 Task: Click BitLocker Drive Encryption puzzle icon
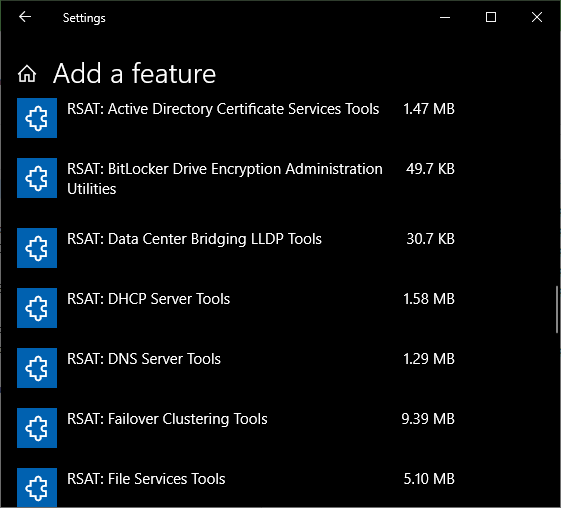click(x=37, y=178)
